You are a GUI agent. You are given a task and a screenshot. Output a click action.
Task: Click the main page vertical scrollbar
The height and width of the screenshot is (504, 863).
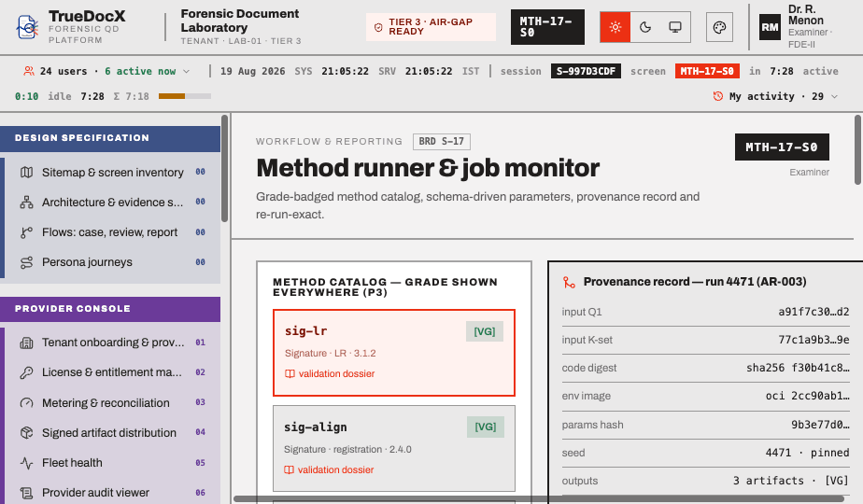pos(858,149)
